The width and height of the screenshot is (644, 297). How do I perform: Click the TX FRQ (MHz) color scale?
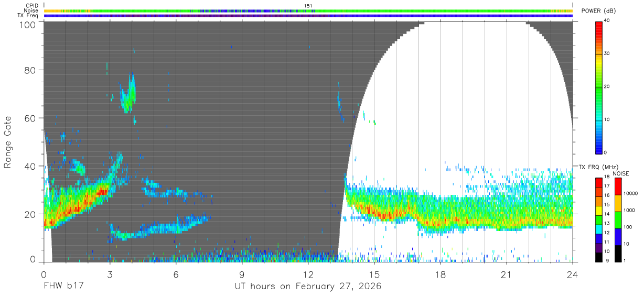(599, 219)
